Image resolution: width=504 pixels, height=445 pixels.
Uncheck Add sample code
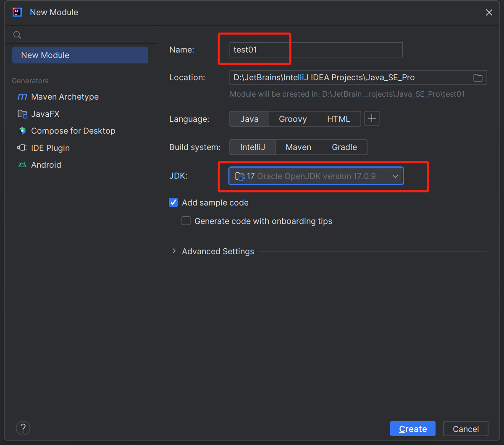(x=173, y=203)
